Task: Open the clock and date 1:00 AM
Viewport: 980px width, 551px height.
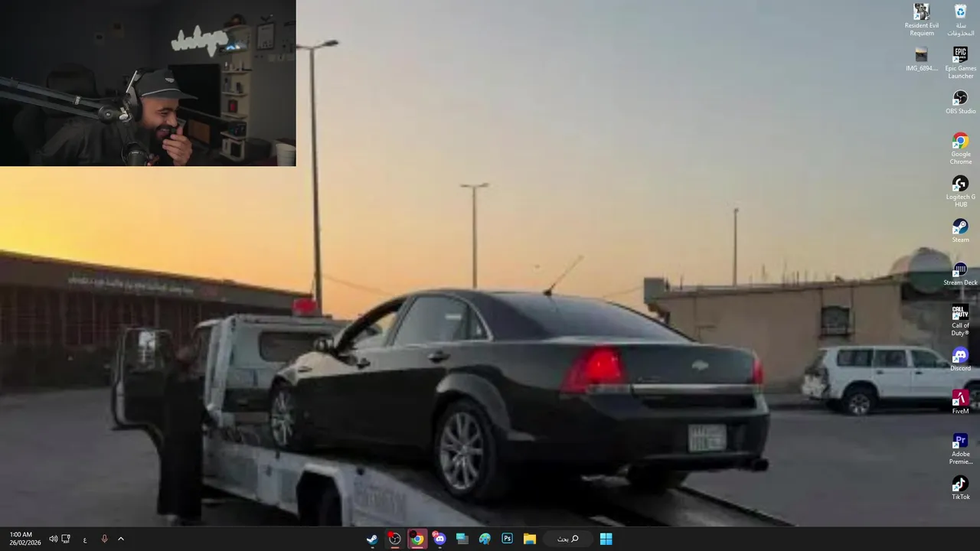Action: point(25,539)
